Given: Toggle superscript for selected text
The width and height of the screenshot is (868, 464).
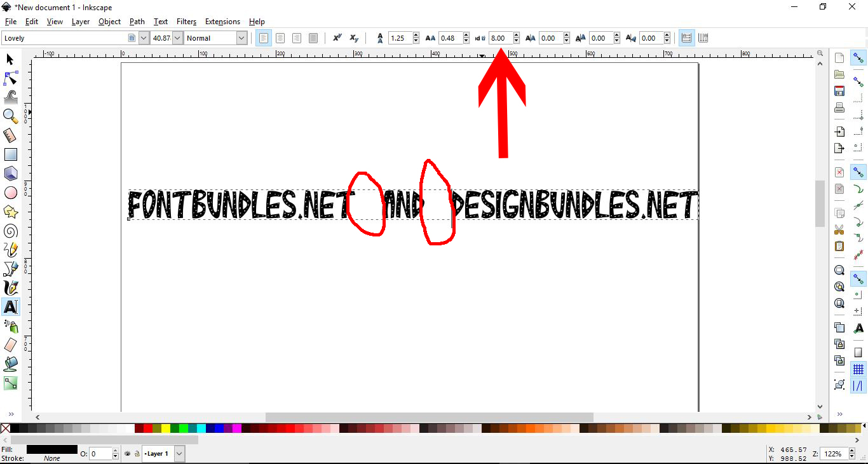Looking at the screenshot, I should [337, 38].
